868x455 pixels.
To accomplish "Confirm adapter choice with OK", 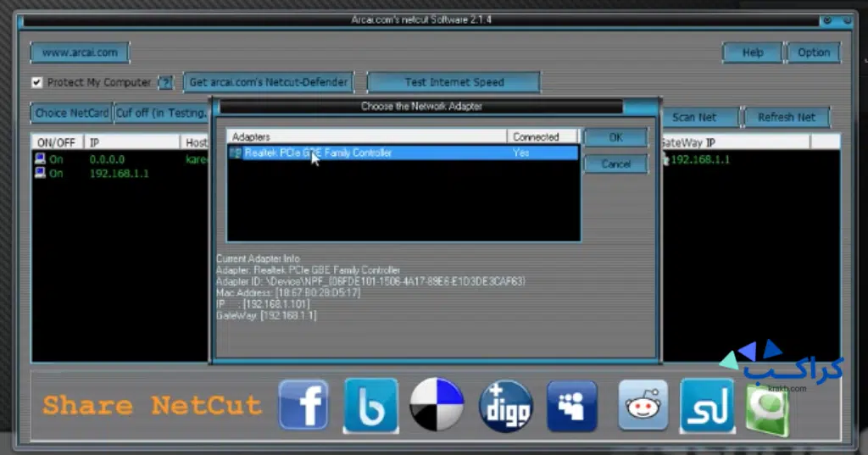I will tap(615, 138).
